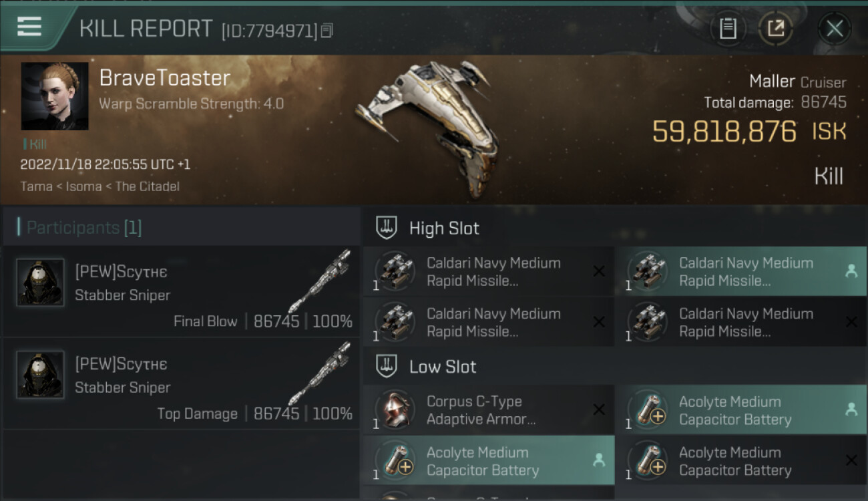Click Final Blow Stabber Sniper weapon icon

[x=319, y=282]
